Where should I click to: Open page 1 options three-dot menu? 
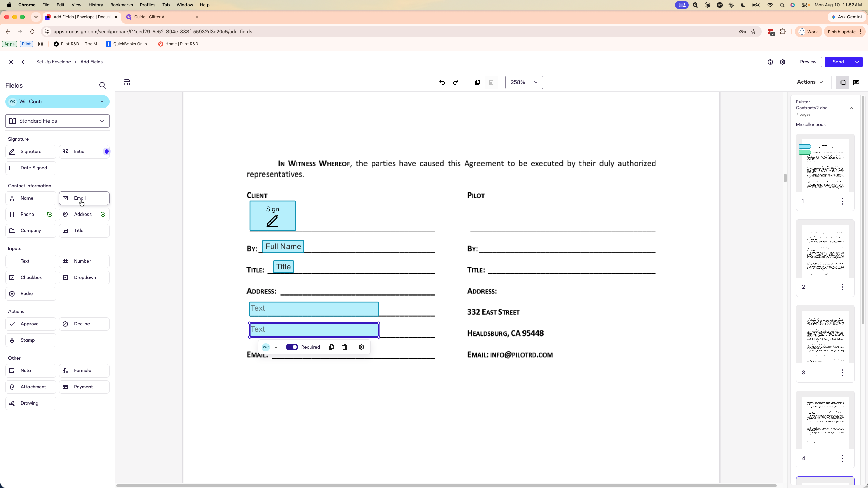(x=842, y=201)
